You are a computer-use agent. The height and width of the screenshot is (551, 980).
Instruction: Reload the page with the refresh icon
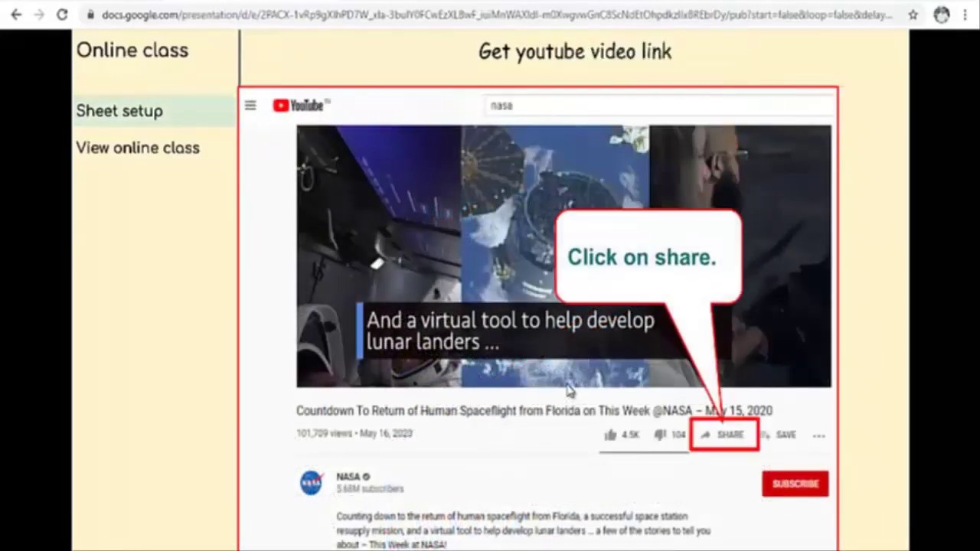(62, 15)
